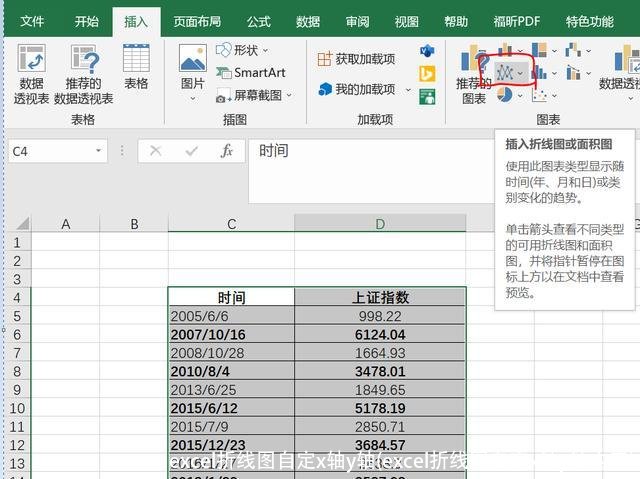This screenshot has height=479, width=640.
Task: Open the 文件 file tab
Action: 32,21
